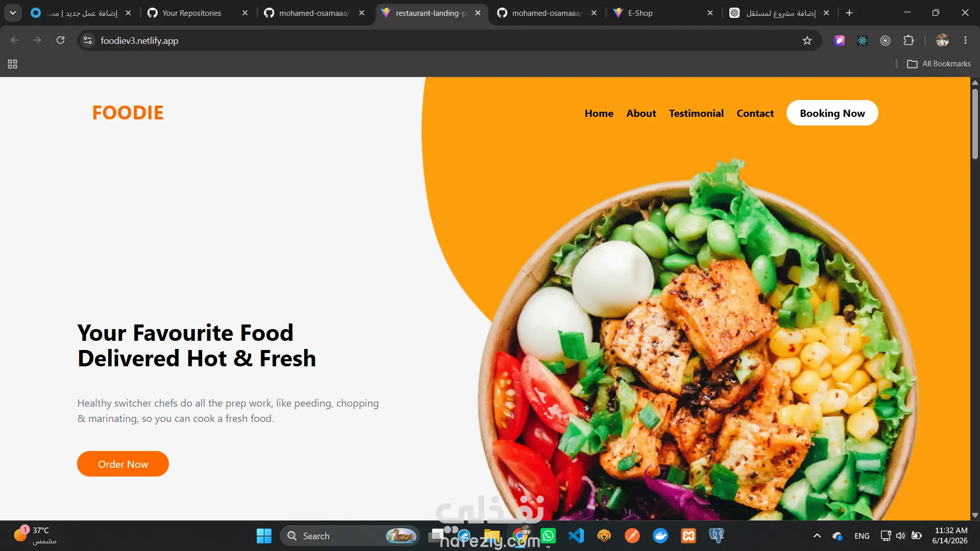View site information for foodiev3.netlify.app
Viewport: 980px width, 551px height.
click(88, 40)
